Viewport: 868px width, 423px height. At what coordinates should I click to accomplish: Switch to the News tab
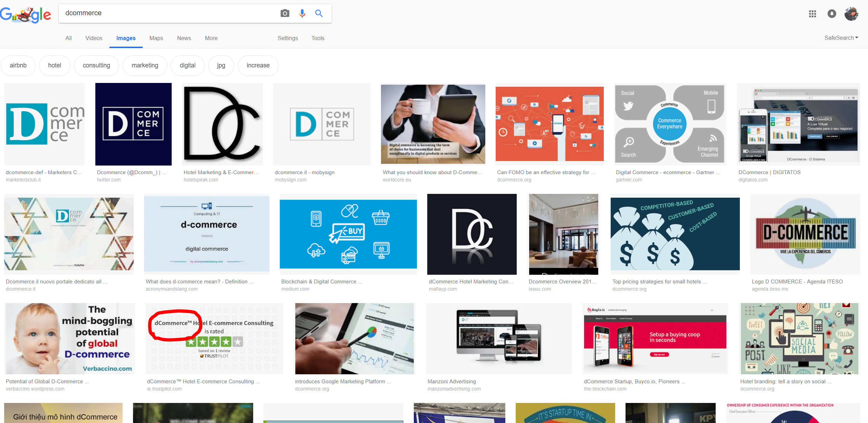[184, 38]
